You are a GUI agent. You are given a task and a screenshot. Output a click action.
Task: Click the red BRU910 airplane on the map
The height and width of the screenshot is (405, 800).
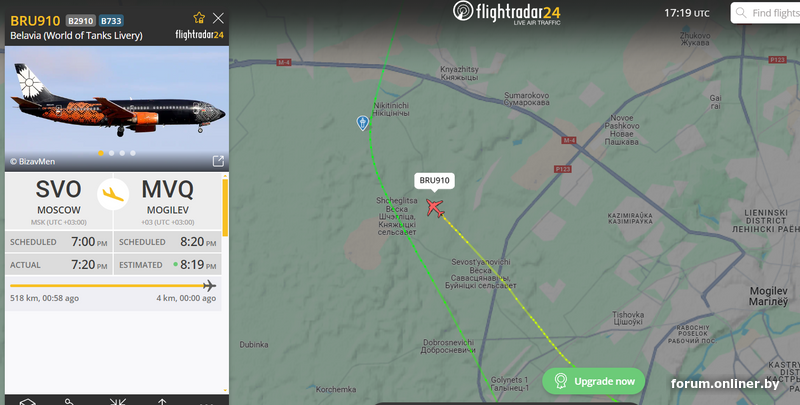(x=435, y=208)
